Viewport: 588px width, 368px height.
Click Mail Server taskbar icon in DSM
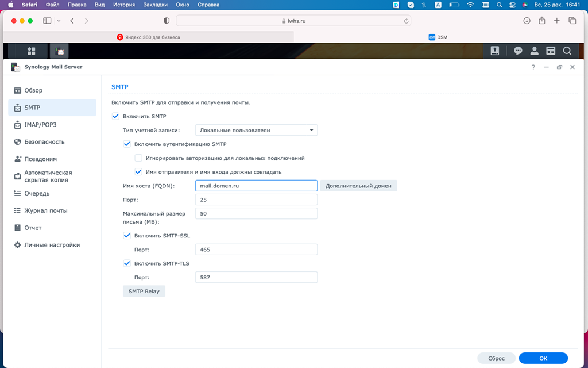(59, 51)
